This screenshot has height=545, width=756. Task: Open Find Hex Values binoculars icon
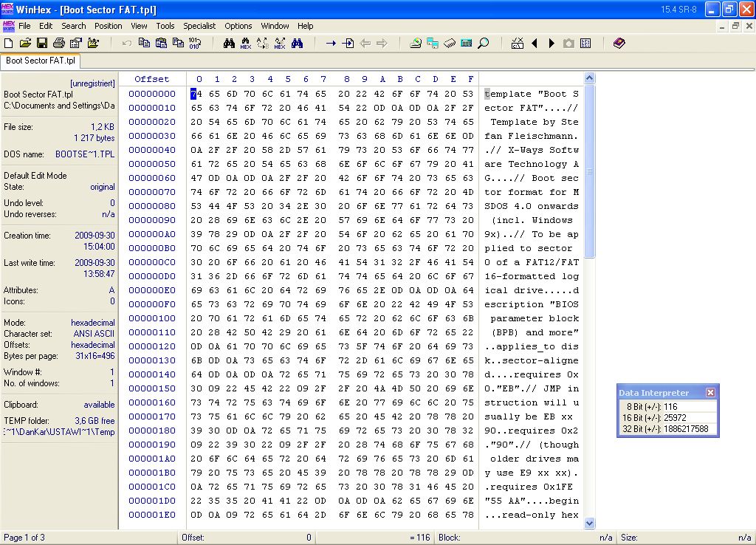[246, 44]
